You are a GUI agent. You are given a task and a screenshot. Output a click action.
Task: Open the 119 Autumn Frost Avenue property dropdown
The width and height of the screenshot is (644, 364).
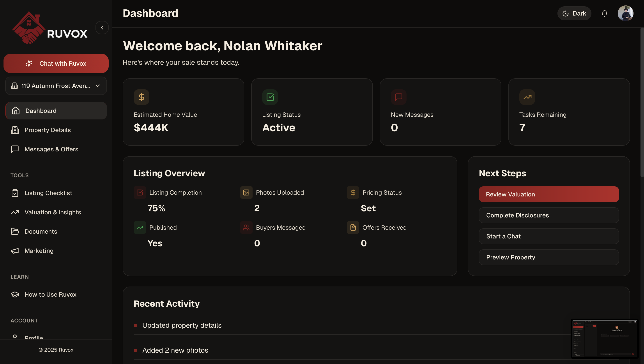(56, 86)
